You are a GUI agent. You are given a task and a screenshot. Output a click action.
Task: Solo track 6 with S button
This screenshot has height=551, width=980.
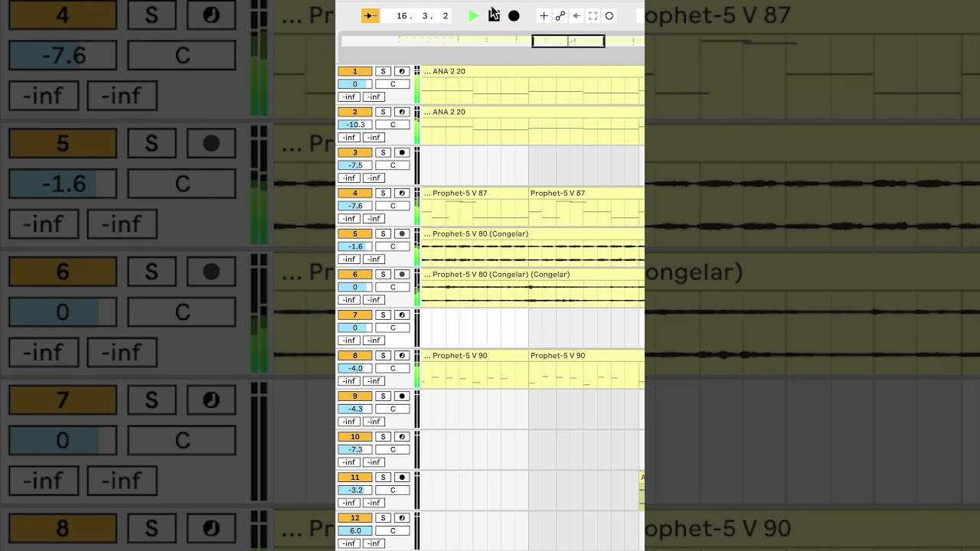point(383,274)
